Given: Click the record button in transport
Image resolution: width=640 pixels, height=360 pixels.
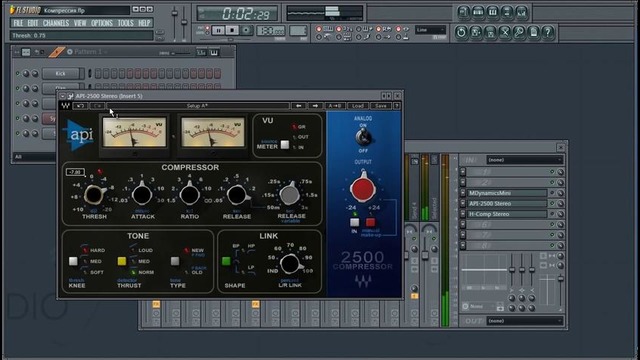Looking at the screenshot, I should coord(246,31).
